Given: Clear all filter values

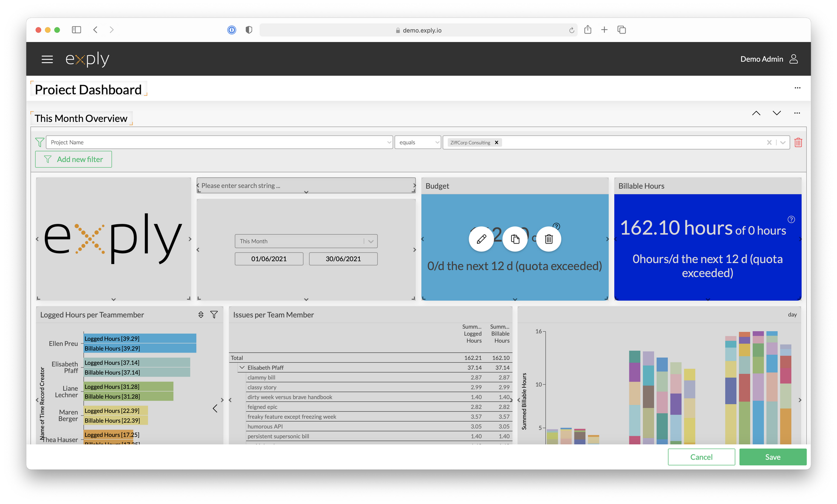Looking at the screenshot, I should tap(769, 142).
